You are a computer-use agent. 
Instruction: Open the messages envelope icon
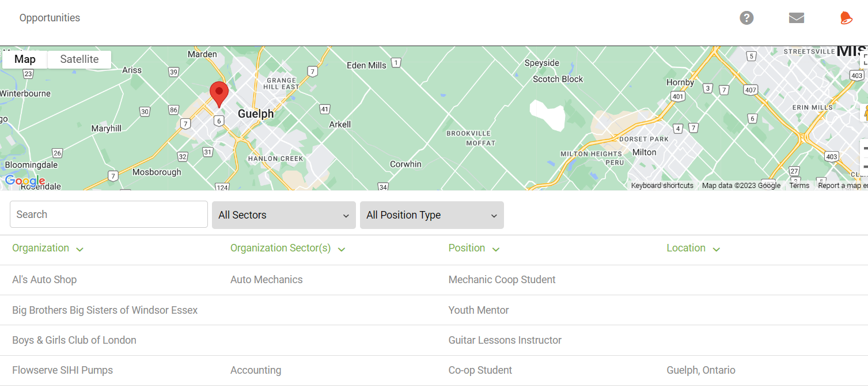point(797,18)
